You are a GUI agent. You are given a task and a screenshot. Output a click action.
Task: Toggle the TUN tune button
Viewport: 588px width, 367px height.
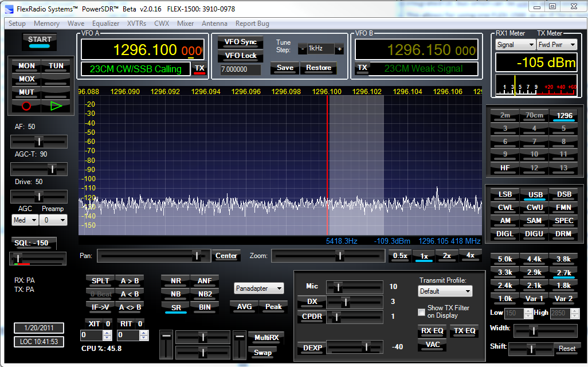(x=56, y=66)
